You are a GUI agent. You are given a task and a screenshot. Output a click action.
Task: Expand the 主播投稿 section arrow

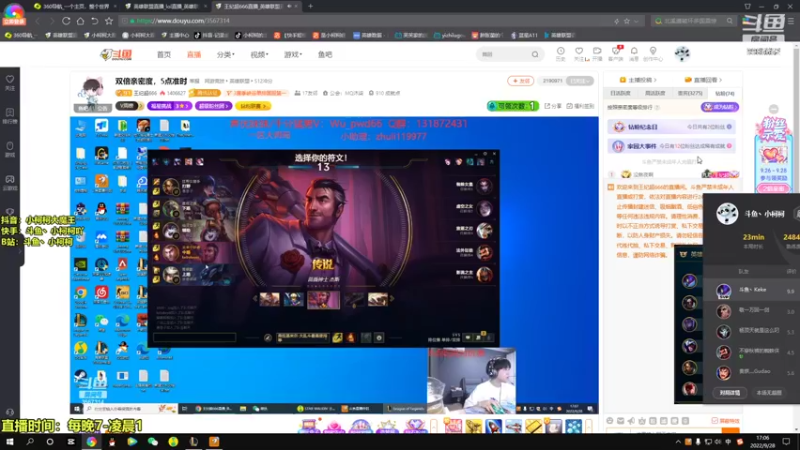click(655, 80)
